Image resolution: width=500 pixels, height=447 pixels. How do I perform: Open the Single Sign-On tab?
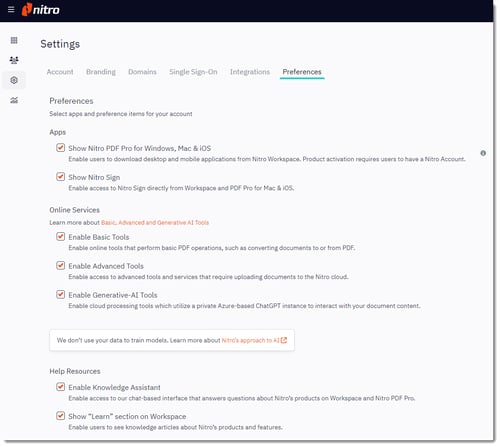pyautogui.click(x=193, y=72)
